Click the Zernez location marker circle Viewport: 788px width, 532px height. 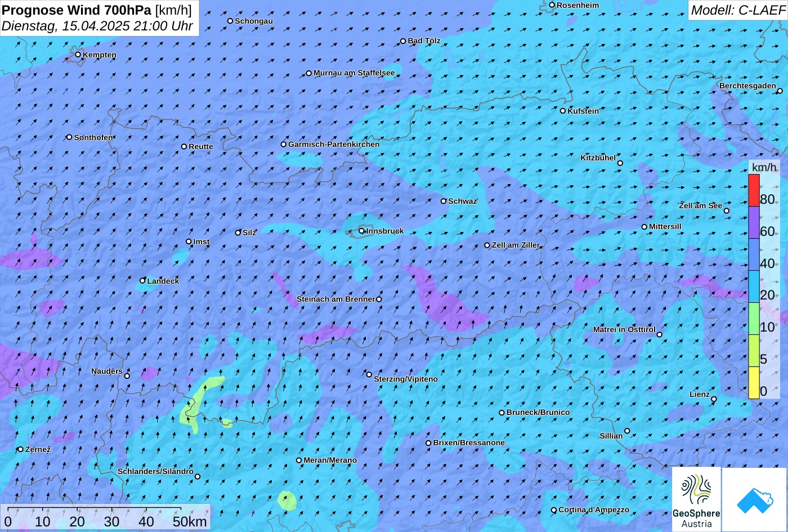click(x=20, y=449)
